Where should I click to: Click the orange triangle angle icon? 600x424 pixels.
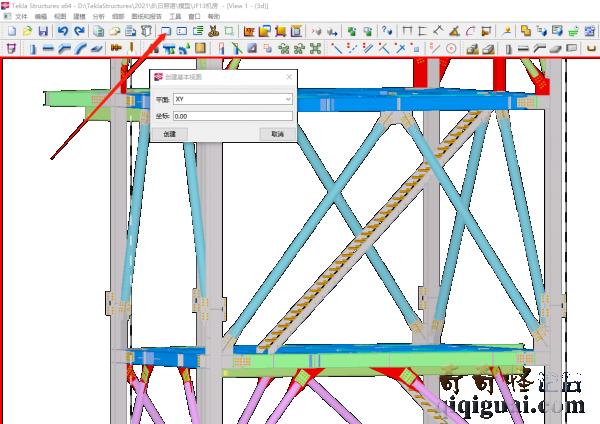pyautogui.click(x=454, y=31)
